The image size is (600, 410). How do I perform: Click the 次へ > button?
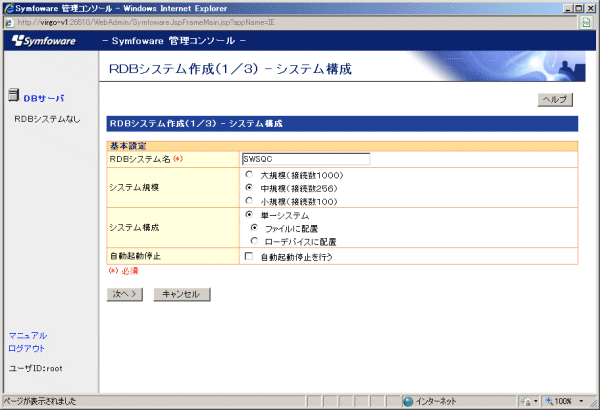125,294
